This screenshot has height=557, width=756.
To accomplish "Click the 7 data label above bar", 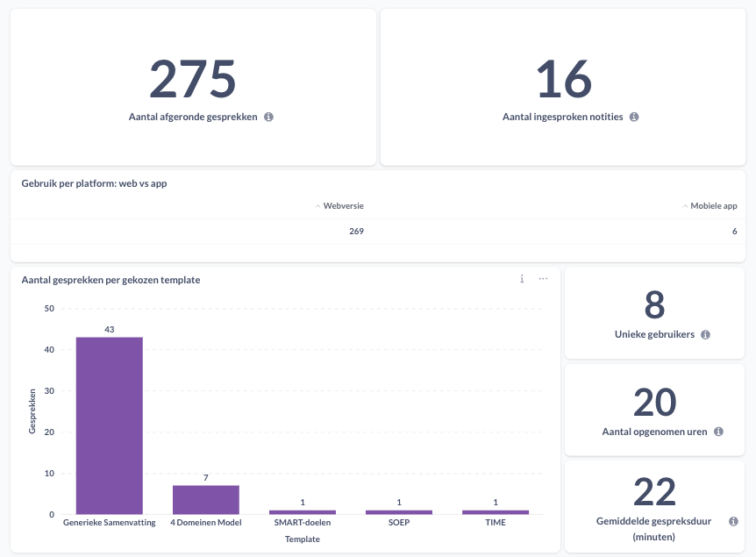I will tap(206, 478).
